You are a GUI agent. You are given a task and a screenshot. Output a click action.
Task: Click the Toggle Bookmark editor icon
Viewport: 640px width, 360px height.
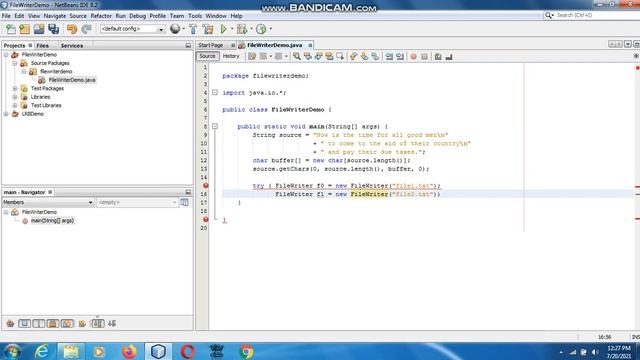375,56
